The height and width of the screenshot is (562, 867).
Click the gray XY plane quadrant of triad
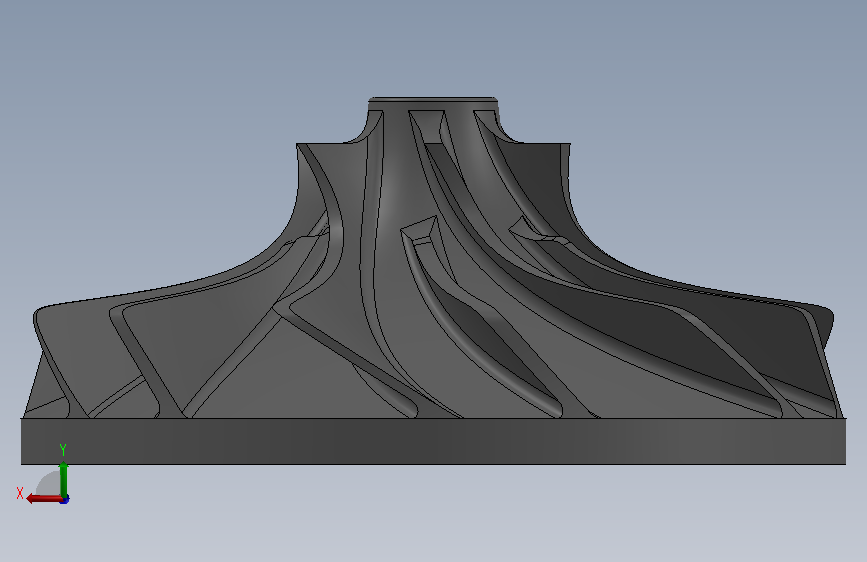click(49, 484)
